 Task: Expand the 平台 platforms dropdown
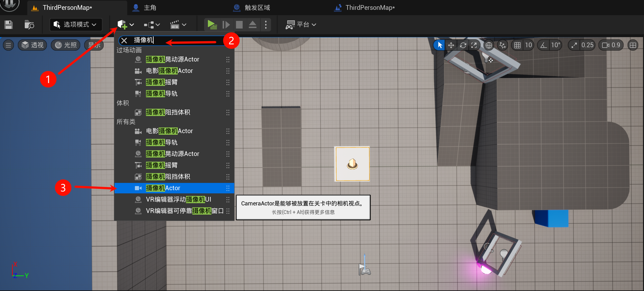[301, 25]
